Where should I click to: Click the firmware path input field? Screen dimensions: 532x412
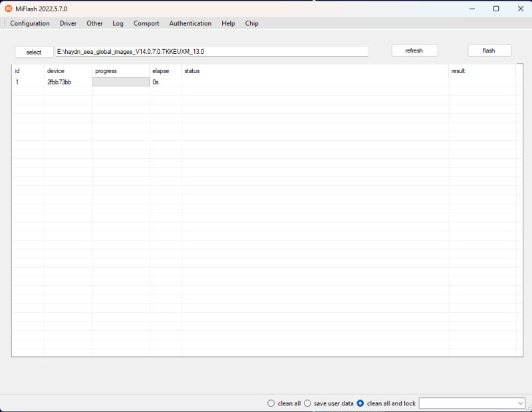[x=211, y=52]
